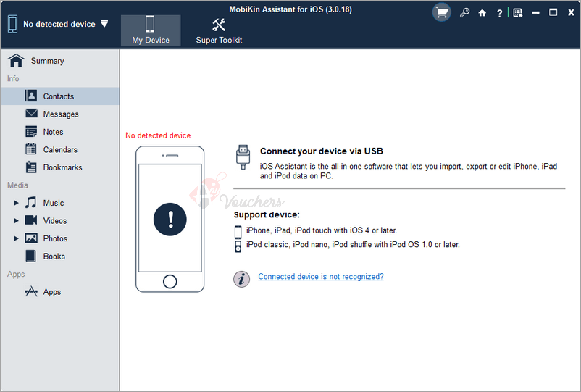Viewport: 581px width, 392px height.
Task: Go to the Summary page
Action: click(x=46, y=61)
